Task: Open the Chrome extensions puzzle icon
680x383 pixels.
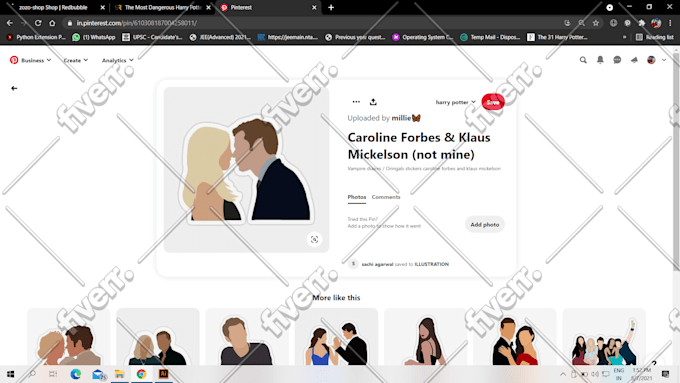Action: (x=641, y=23)
